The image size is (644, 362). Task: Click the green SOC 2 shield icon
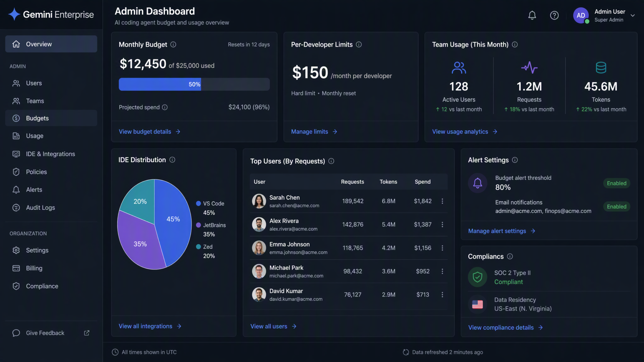click(x=478, y=277)
